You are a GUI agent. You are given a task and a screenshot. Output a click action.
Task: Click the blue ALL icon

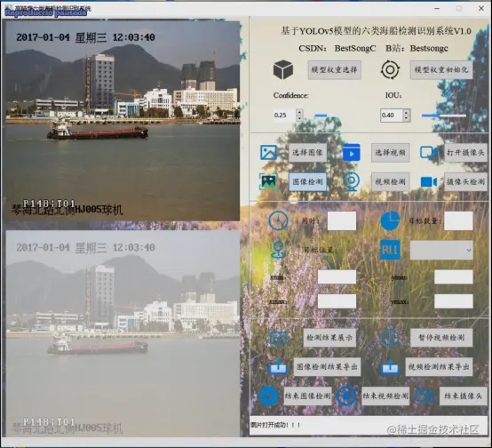click(x=390, y=250)
